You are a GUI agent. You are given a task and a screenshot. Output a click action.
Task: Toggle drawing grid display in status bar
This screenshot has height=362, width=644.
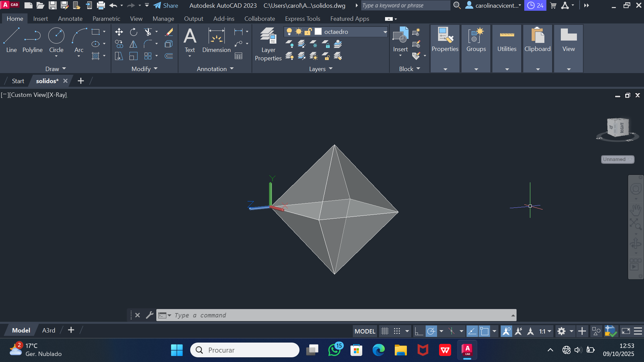click(385, 331)
